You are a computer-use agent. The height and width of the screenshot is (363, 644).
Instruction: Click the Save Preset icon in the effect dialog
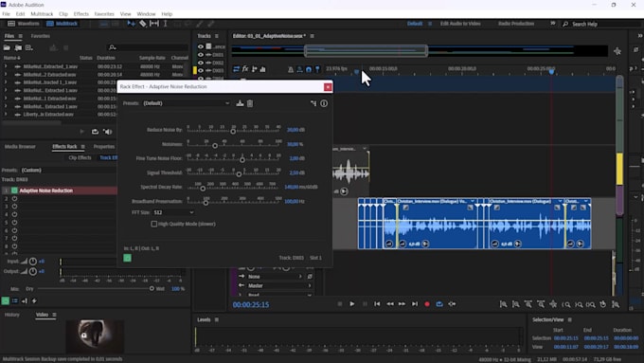pos(240,103)
